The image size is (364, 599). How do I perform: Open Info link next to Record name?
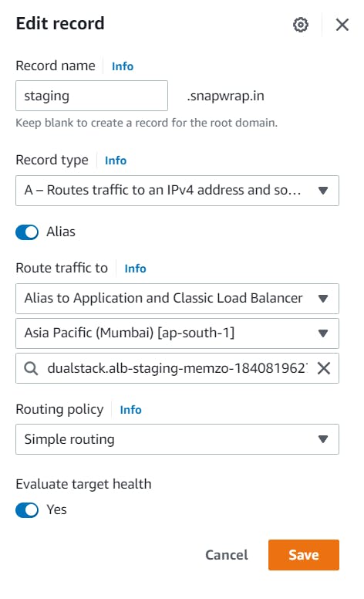click(x=123, y=66)
